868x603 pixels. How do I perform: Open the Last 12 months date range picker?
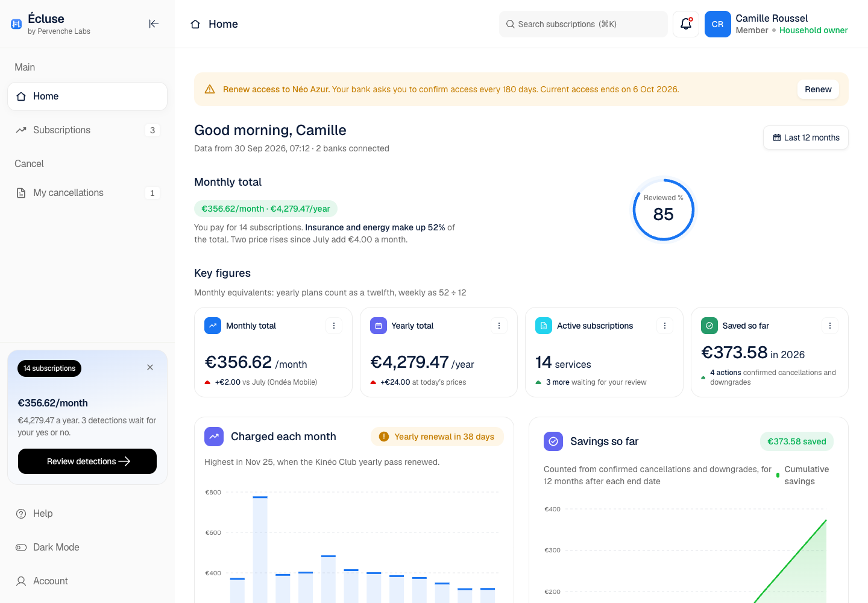click(x=806, y=137)
